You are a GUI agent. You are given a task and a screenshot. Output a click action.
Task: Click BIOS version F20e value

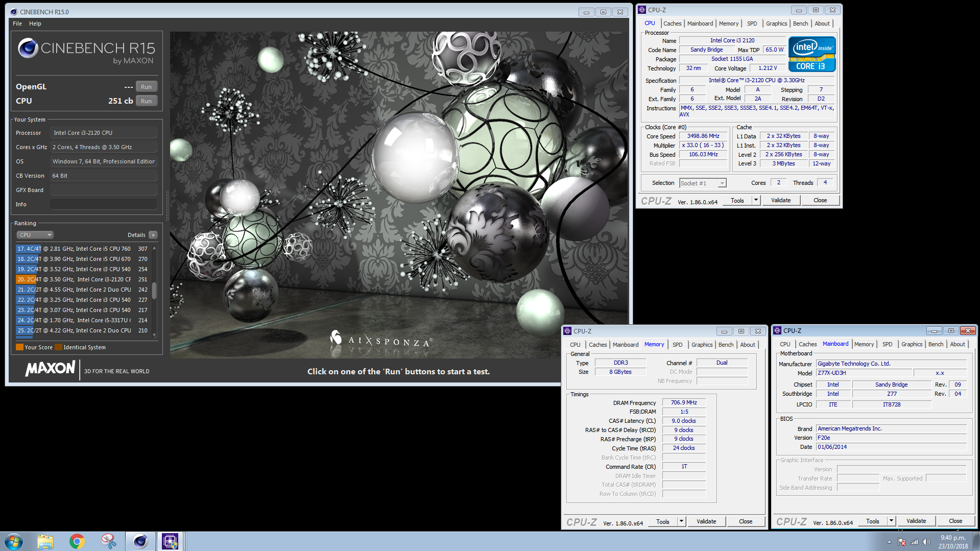click(x=891, y=438)
